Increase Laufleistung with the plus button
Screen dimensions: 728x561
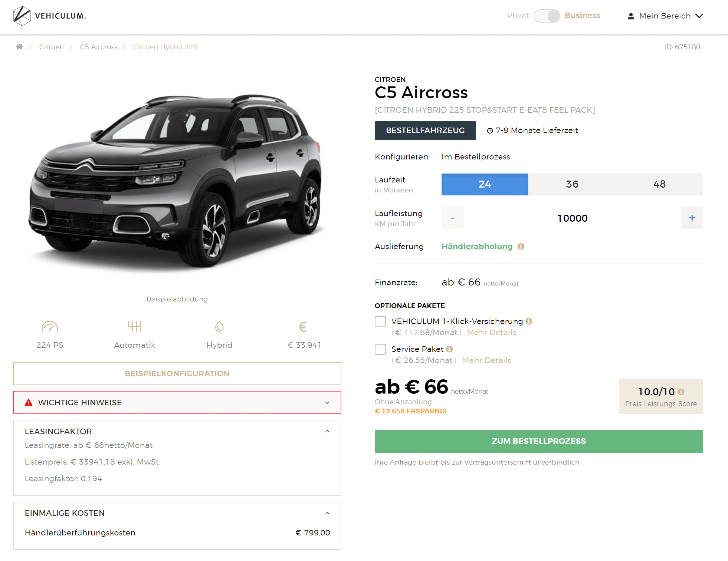pos(692,218)
